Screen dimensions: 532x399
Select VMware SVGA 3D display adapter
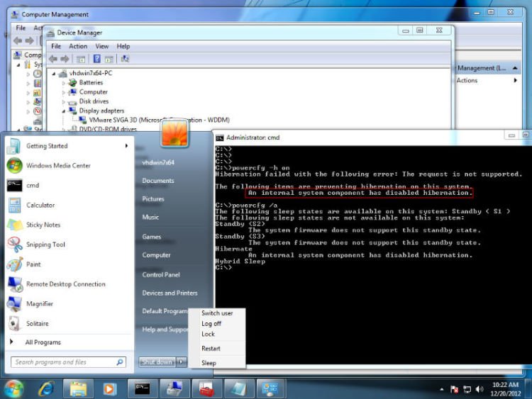coord(159,120)
